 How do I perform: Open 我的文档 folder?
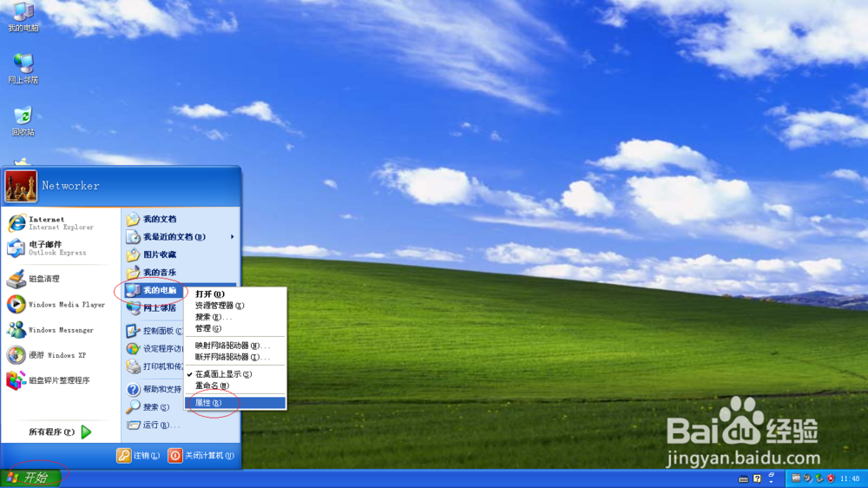coord(181,219)
